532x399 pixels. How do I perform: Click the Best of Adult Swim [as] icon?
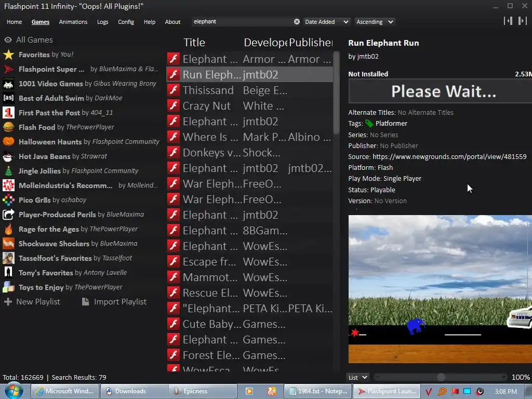pyautogui.click(x=8, y=98)
